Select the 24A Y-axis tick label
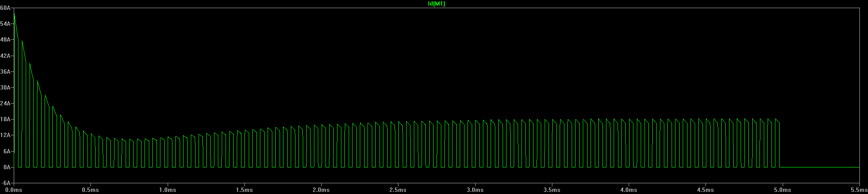 5,104
